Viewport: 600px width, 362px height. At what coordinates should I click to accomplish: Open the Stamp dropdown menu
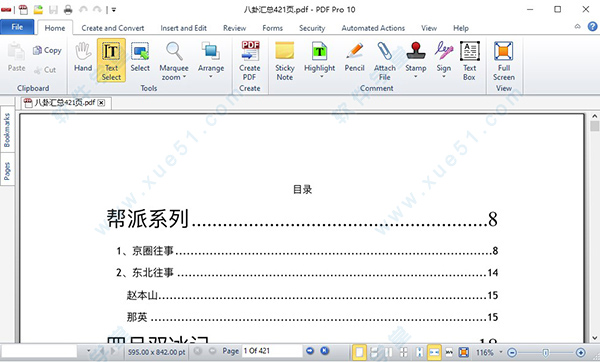click(416, 77)
